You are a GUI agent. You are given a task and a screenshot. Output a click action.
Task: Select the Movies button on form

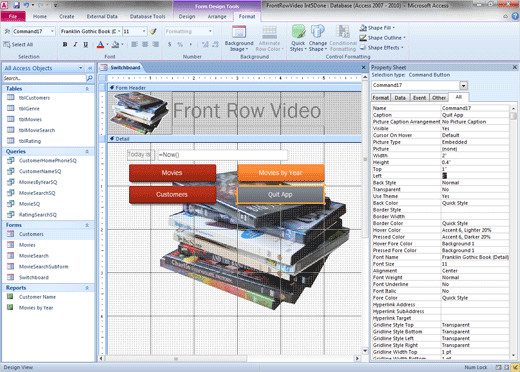[172, 173]
